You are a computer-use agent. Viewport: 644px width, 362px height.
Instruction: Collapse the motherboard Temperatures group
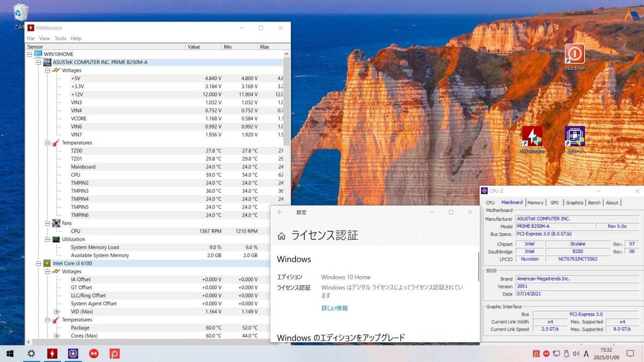pyautogui.click(x=47, y=143)
